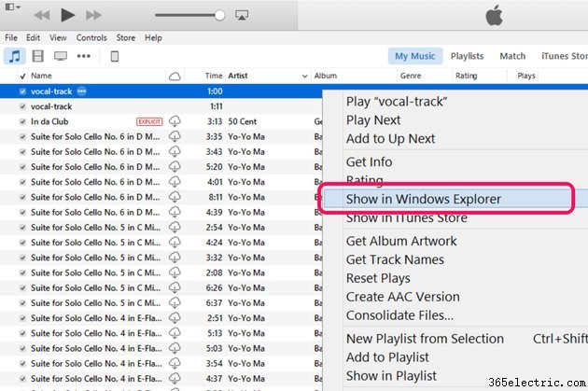Click iCloud download icon for 4:39 track
This screenshot has width=588, height=391.
point(175,212)
